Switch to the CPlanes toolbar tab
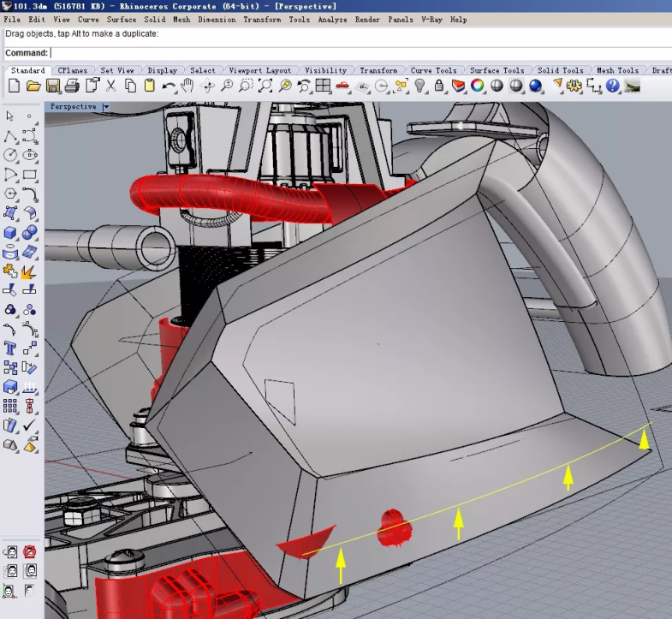This screenshot has height=619, width=672. coord(73,70)
